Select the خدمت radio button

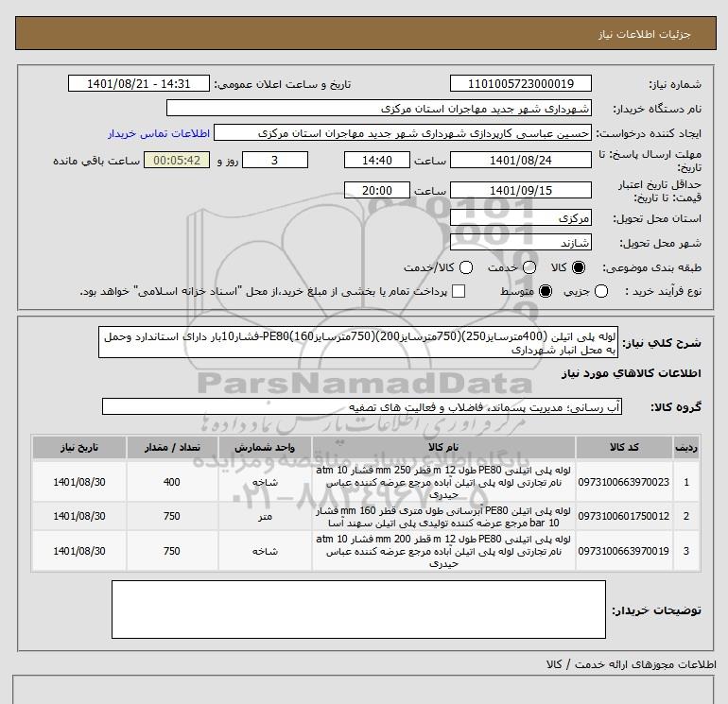pyautogui.click(x=529, y=267)
